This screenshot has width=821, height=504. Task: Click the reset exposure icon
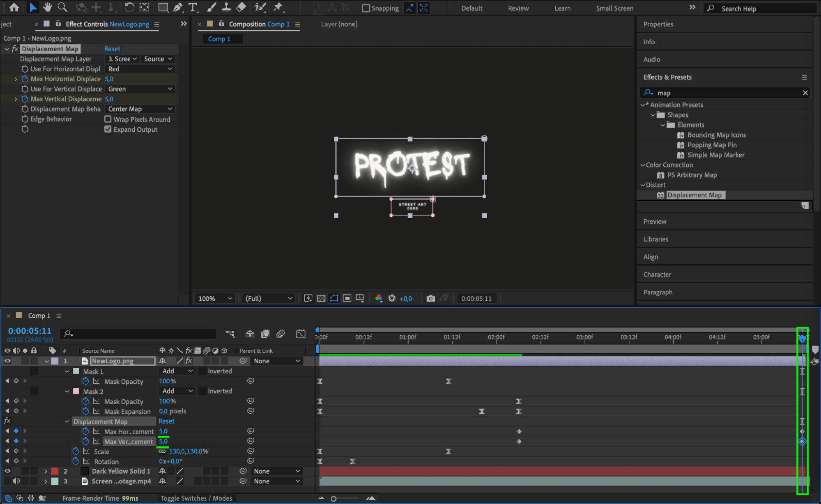coord(392,298)
